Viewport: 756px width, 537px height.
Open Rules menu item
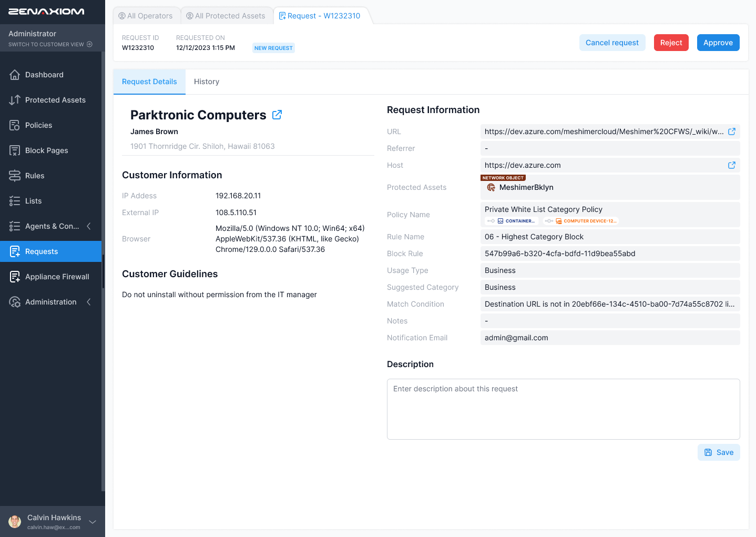coord(50,176)
